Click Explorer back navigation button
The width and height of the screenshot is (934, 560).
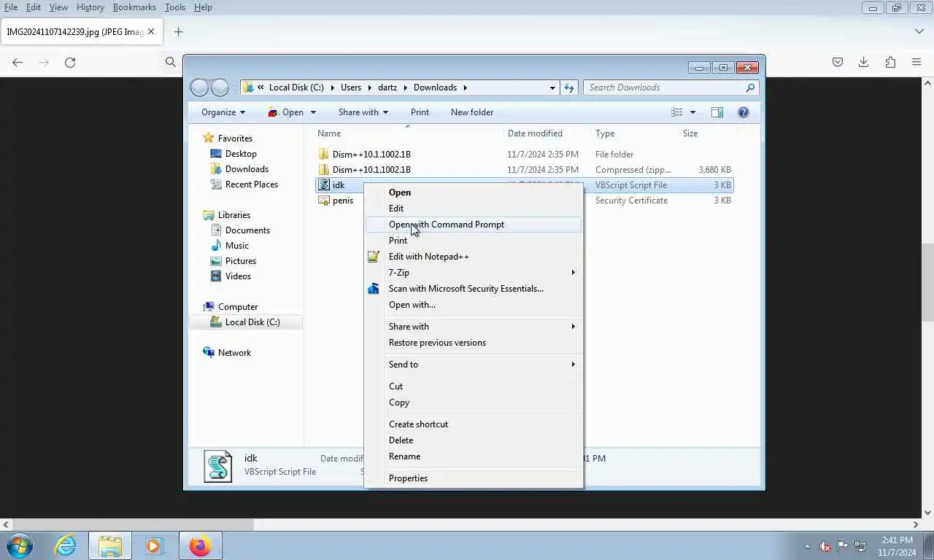[199, 87]
